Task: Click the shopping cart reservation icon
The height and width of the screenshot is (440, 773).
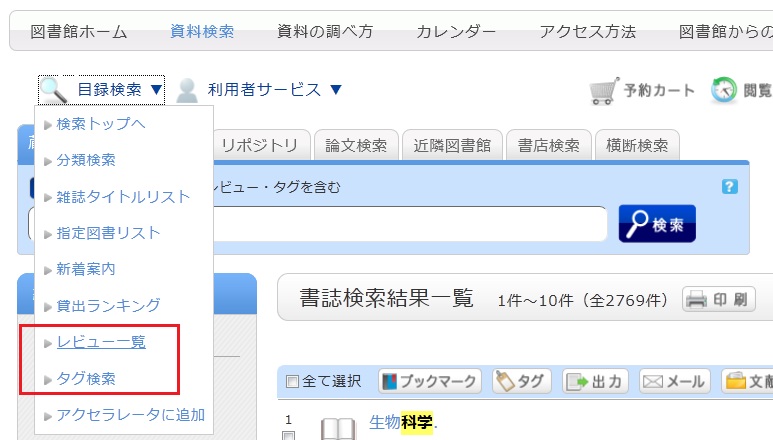Action: [603, 91]
